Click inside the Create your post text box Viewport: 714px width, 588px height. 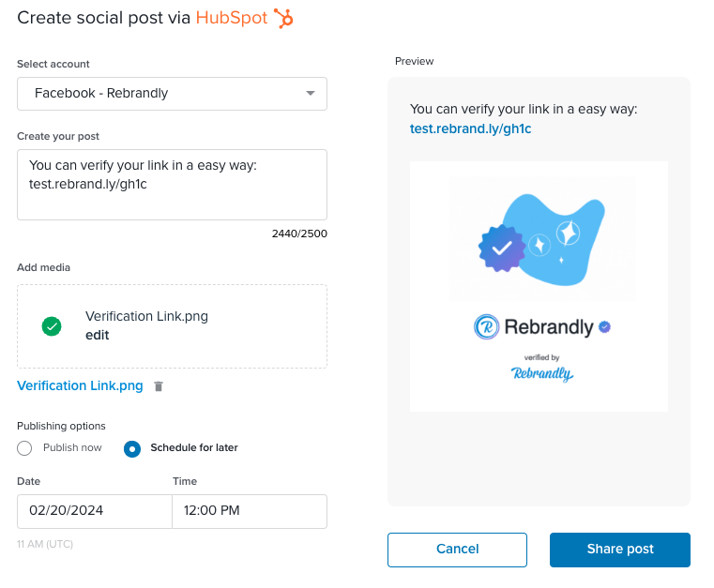tap(172, 185)
